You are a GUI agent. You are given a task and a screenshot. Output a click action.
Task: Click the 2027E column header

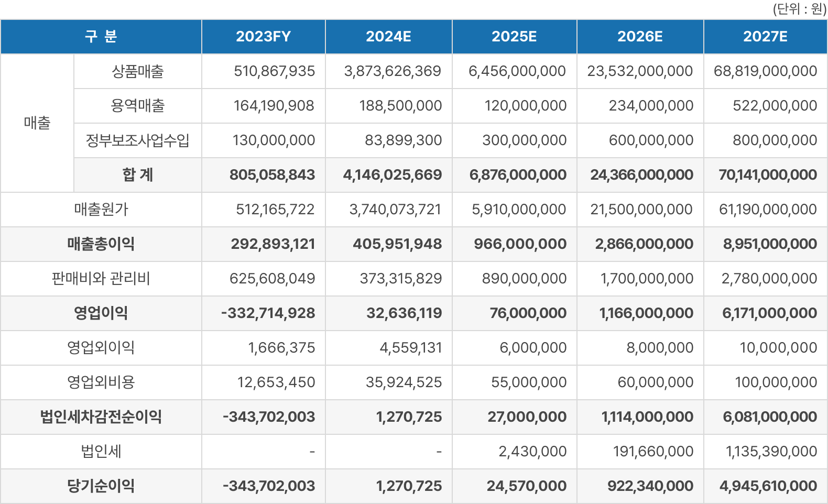pos(765,37)
